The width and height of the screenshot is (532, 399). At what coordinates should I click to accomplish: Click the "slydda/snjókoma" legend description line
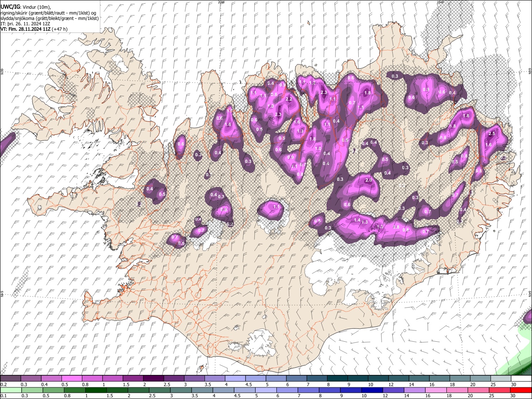pyautogui.click(x=49, y=18)
